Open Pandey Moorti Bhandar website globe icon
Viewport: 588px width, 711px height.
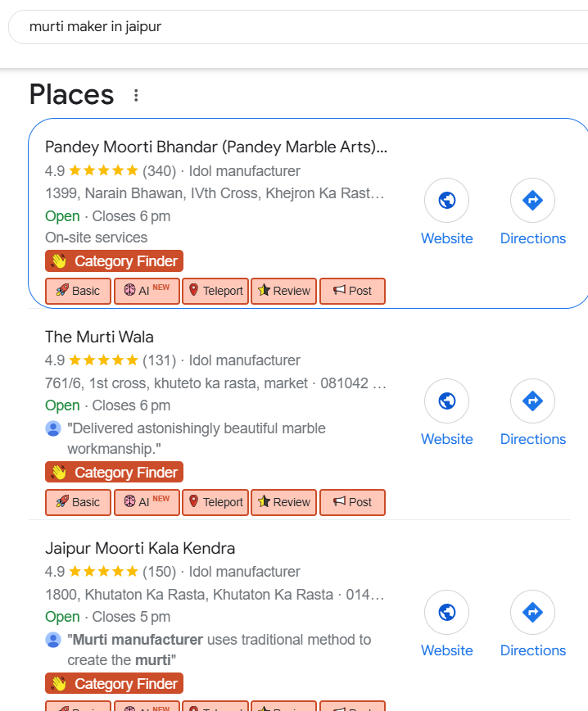(x=447, y=200)
